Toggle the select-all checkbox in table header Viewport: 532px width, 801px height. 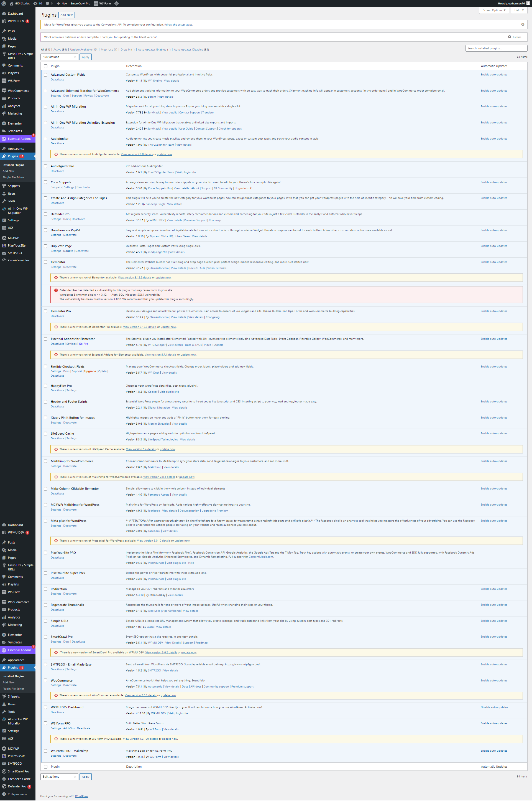45,66
